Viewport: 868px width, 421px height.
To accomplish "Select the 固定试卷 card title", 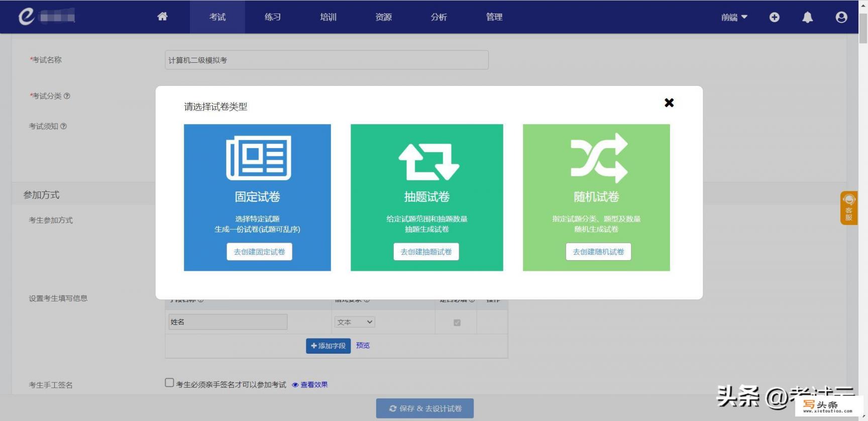I will tap(257, 196).
